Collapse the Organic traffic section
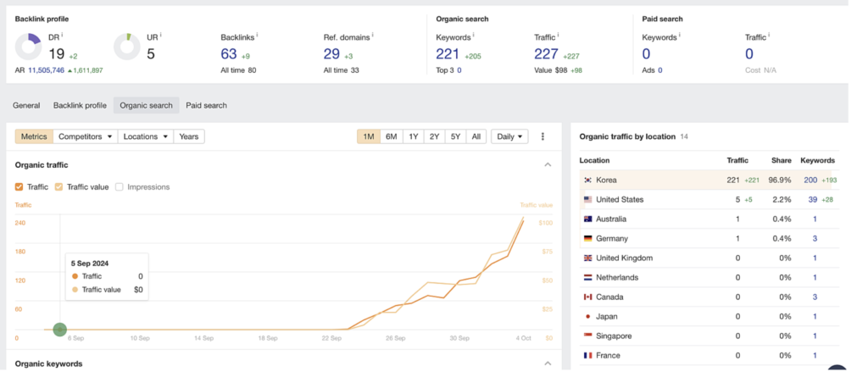Image resolution: width=868 pixels, height=383 pixels. click(548, 165)
